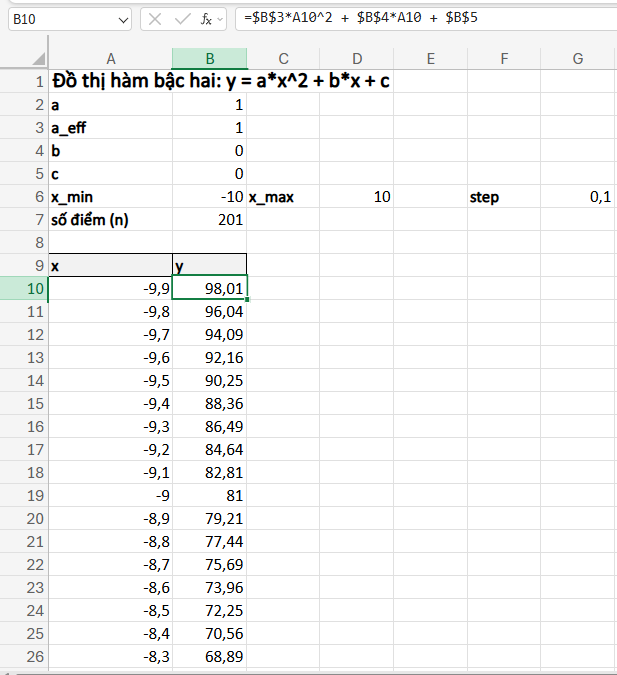This screenshot has height=675, width=617.
Task: Click the formula bar text field
Action: 426,19
